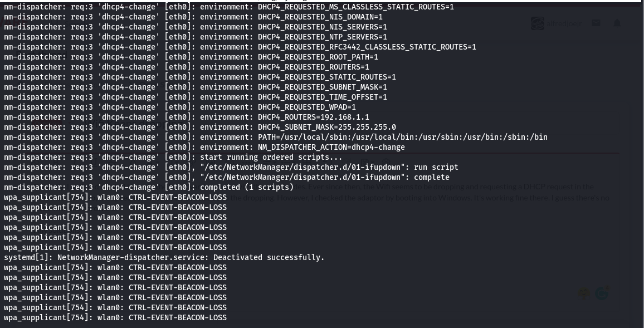Click the DHCP4_REQUESTED_TIME_OFFSET=1 line
The width and height of the screenshot is (644, 328).
(x=195, y=97)
